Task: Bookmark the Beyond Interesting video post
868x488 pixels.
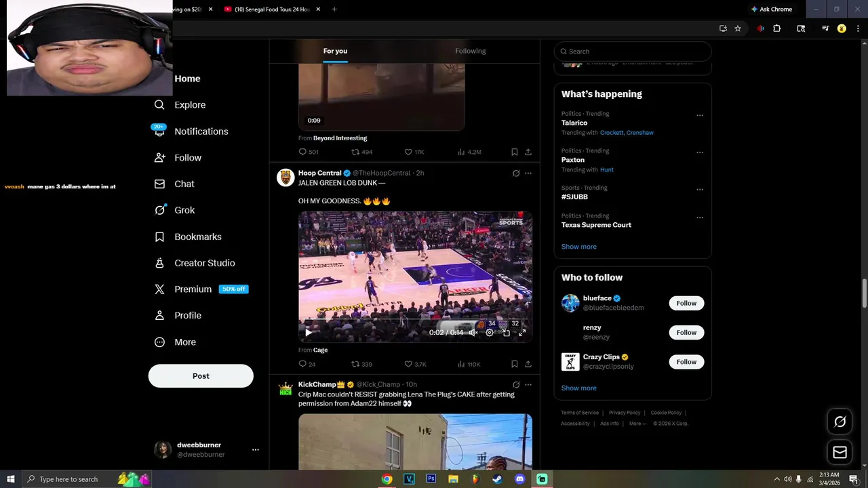Action: tap(515, 152)
